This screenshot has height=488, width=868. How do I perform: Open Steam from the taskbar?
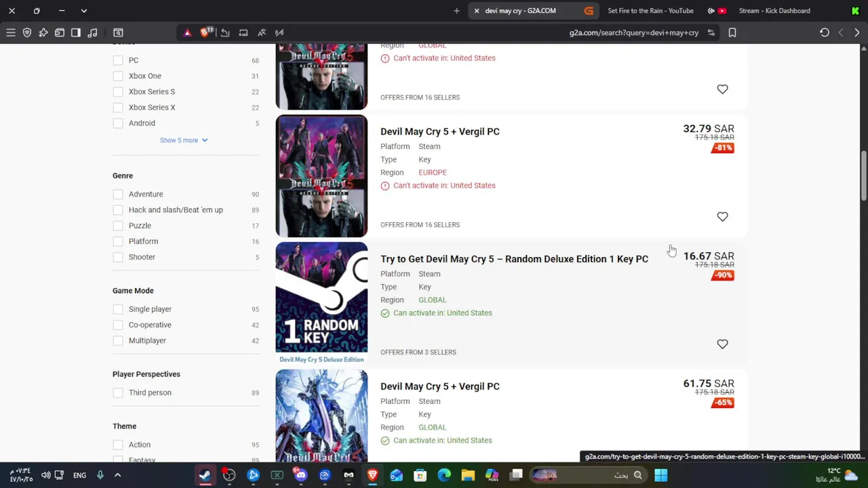[x=205, y=475]
